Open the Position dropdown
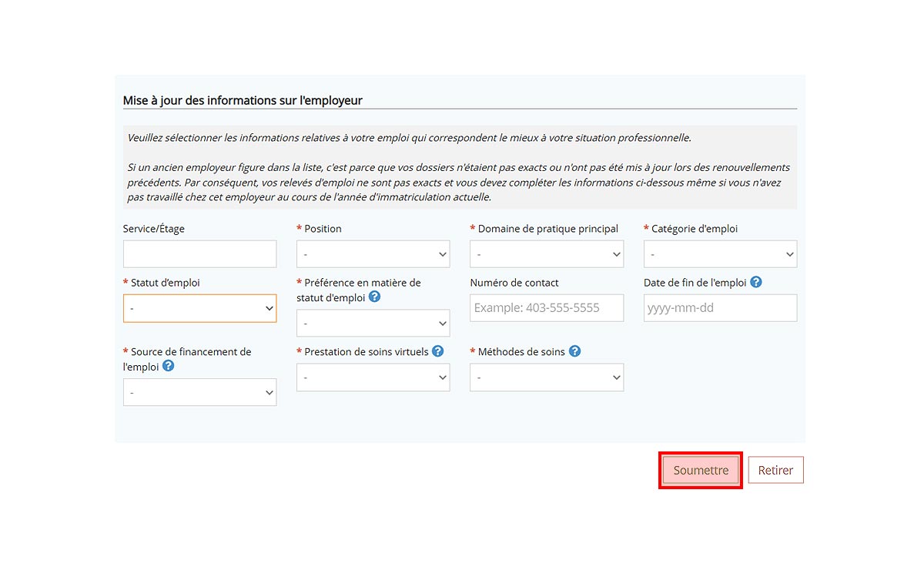The image size is (924, 567). (373, 254)
